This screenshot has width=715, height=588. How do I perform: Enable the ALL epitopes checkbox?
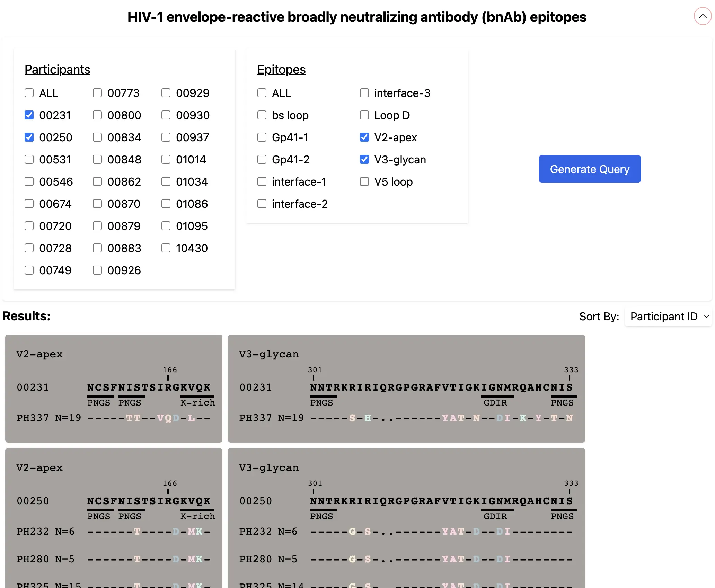tap(262, 93)
